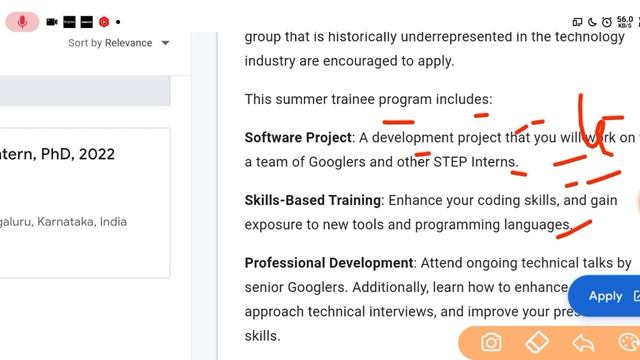Screen dimensions: 640x360
Task: Tap the red hexagon recorder icon
Action: (x=104, y=22)
